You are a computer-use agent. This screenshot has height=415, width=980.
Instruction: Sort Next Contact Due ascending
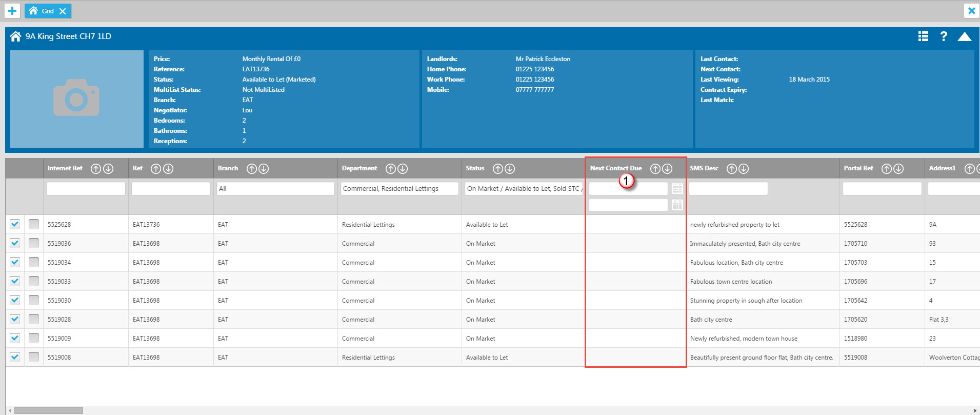click(655, 169)
